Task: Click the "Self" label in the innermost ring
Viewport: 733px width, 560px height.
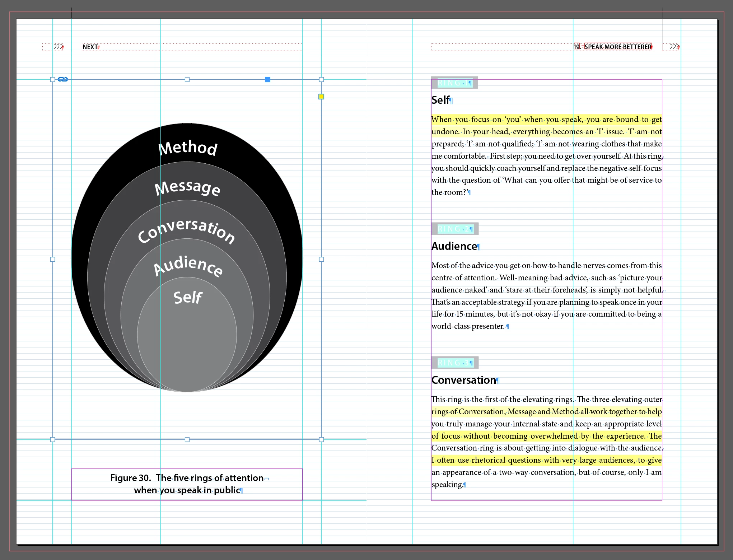Action: 187,297
